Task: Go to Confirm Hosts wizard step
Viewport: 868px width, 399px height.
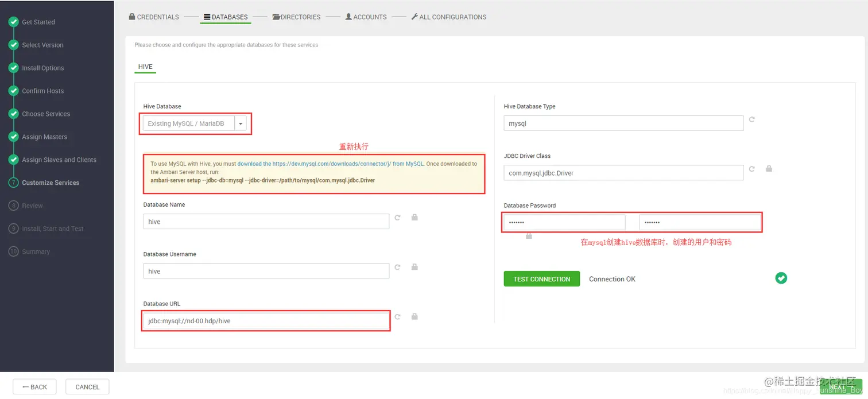Action: tap(43, 91)
